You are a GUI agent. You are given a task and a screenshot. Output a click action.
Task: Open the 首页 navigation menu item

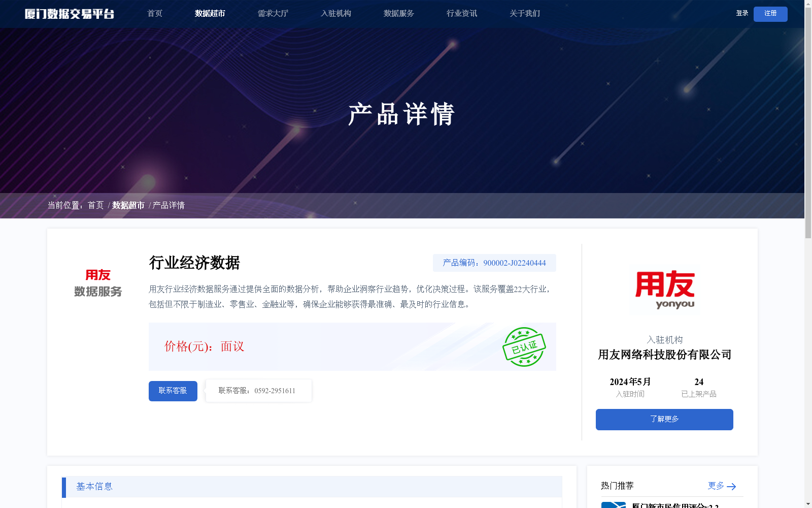pos(155,13)
